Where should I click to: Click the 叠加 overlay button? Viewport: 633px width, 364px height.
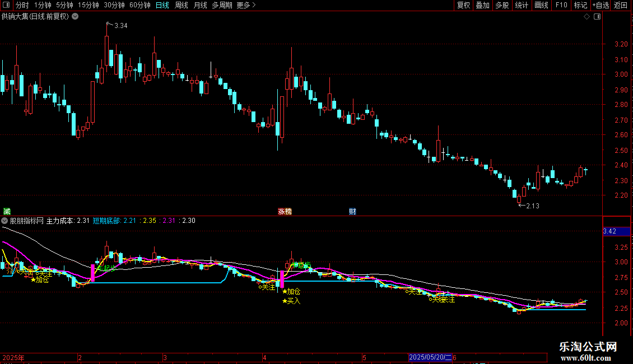[x=483, y=5]
